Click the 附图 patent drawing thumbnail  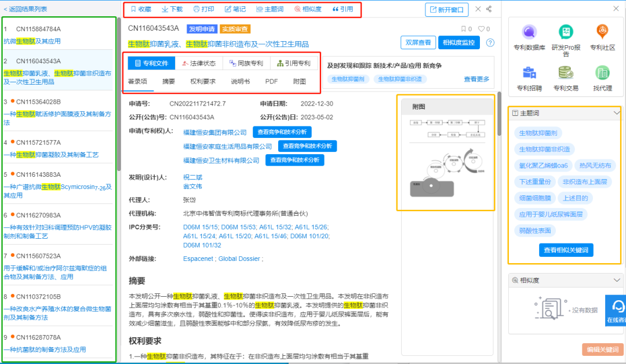pyautogui.click(x=447, y=158)
